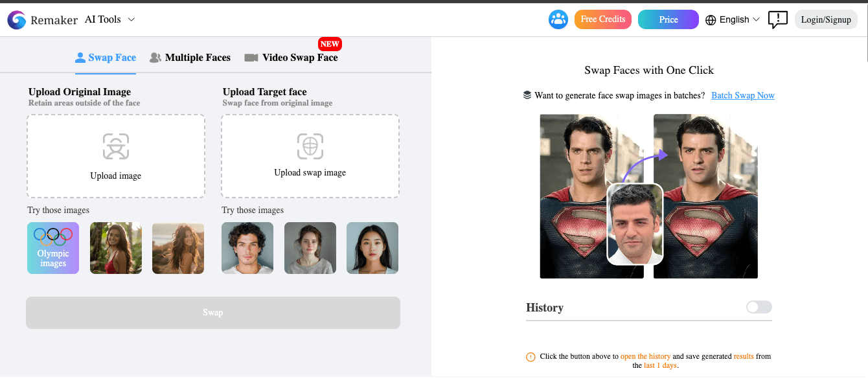Viewport: 868px width, 386px height.
Task: Click the 'last 1 days' orange text
Action: point(660,365)
